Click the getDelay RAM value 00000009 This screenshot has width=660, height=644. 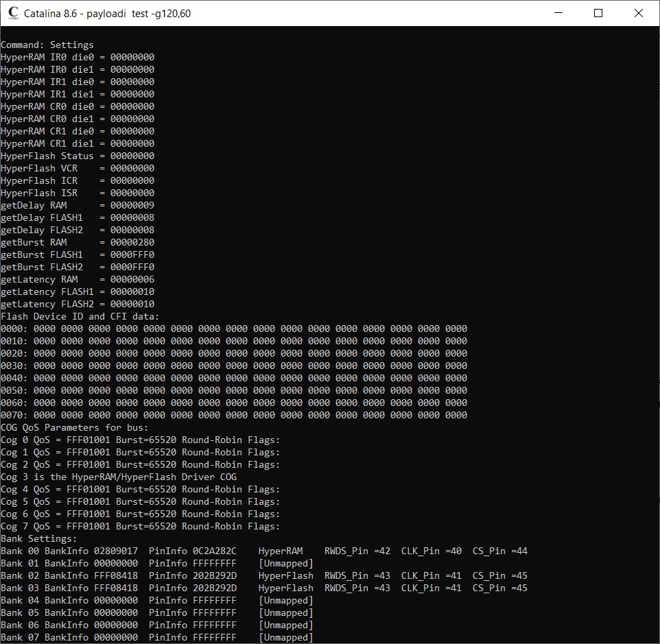(132, 205)
